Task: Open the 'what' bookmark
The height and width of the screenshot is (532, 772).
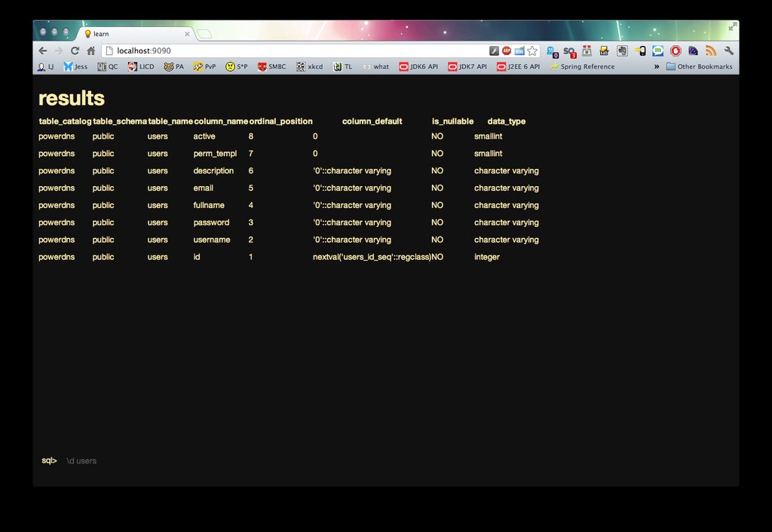Action: [x=375, y=66]
